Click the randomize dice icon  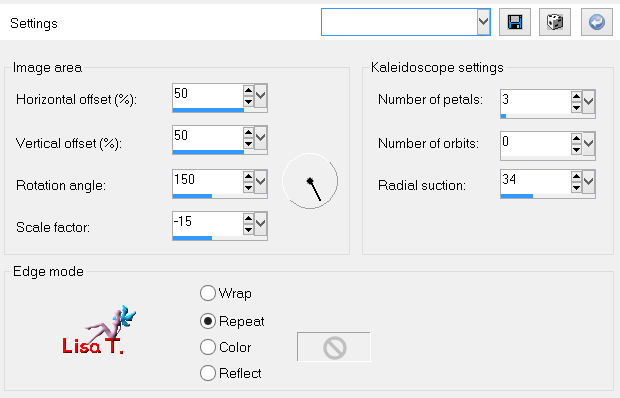click(x=555, y=22)
